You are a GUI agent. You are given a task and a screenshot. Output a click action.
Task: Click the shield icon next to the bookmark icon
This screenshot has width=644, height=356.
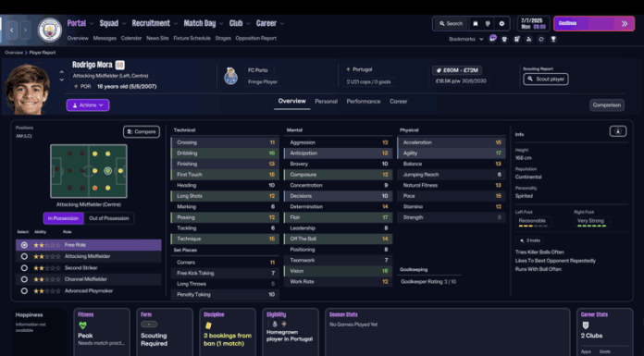488,24
